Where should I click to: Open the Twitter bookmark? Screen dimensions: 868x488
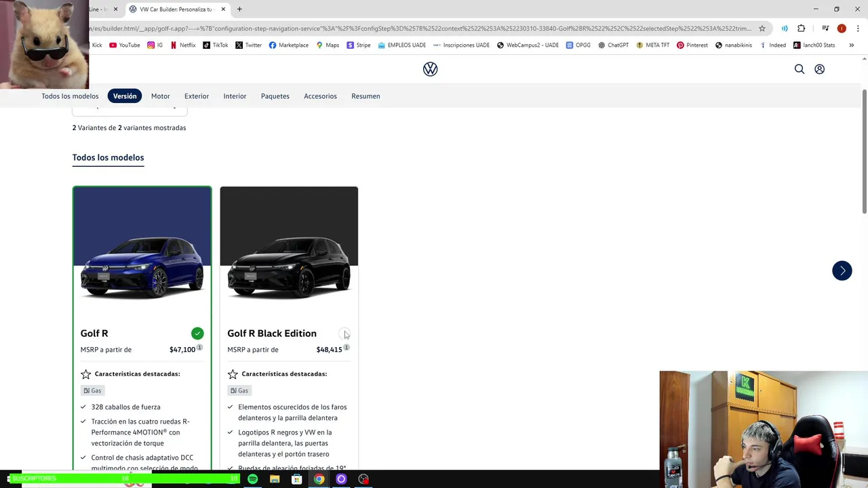tap(248, 45)
